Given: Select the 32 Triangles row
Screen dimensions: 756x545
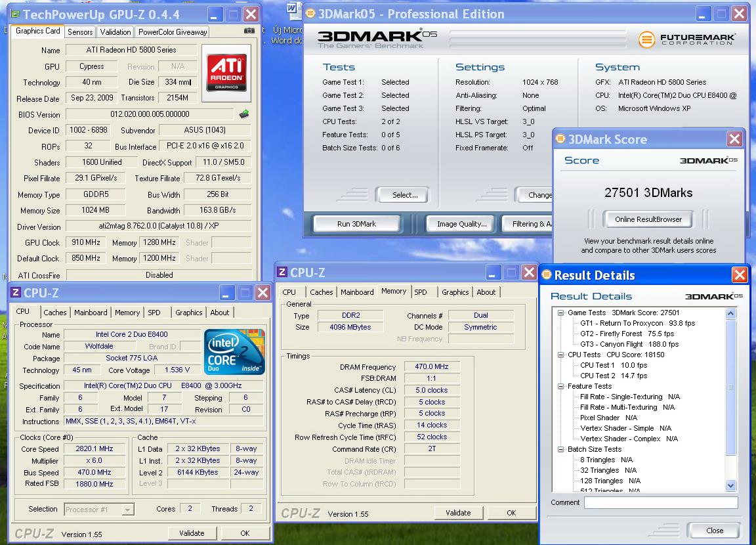Looking at the screenshot, I should click(x=608, y=470).
